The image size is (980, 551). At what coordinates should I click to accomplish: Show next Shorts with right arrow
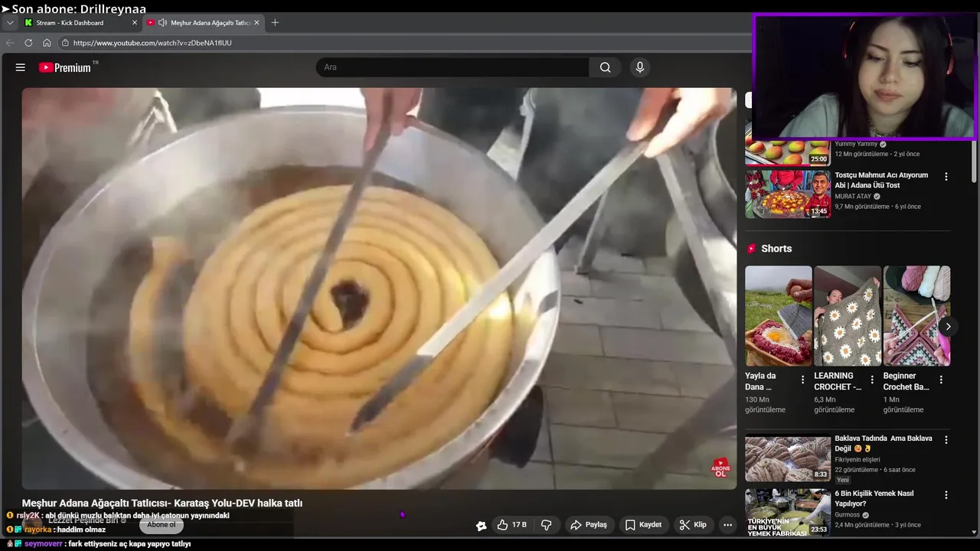pos(947,327)
